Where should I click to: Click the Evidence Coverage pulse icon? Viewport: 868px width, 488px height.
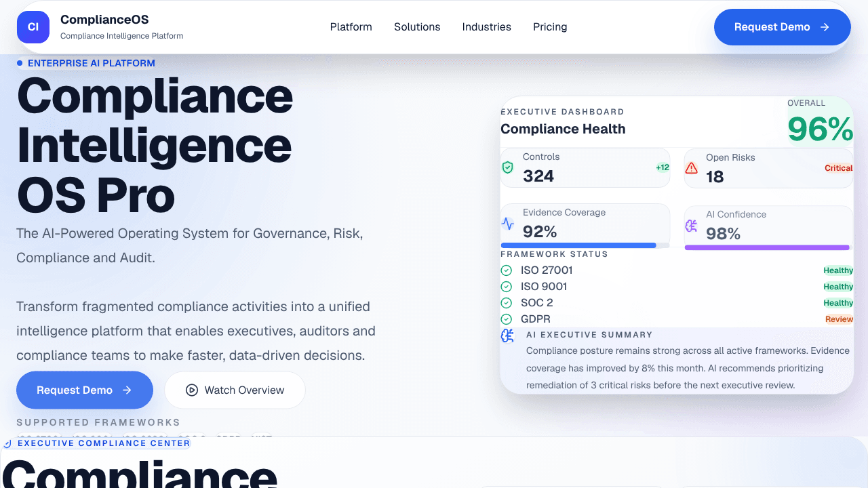507,223
